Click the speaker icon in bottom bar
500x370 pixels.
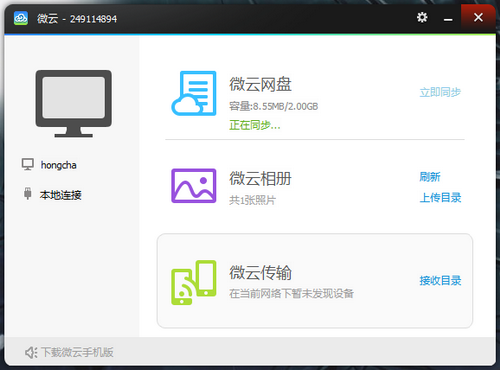click(31, 352)
